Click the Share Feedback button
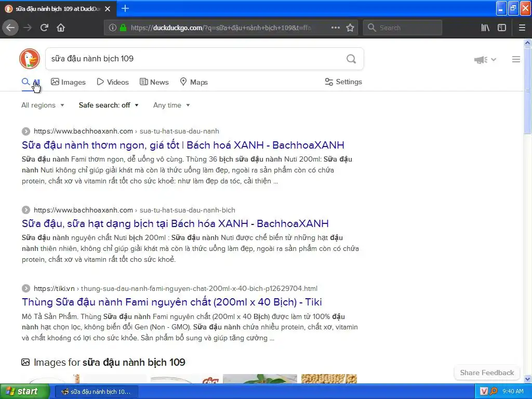This screenshot has height=399, width=532. click(487, 373)
